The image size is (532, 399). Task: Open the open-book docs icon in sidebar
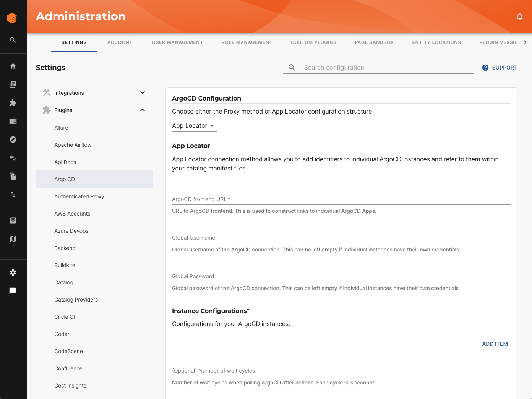[13, 121]
